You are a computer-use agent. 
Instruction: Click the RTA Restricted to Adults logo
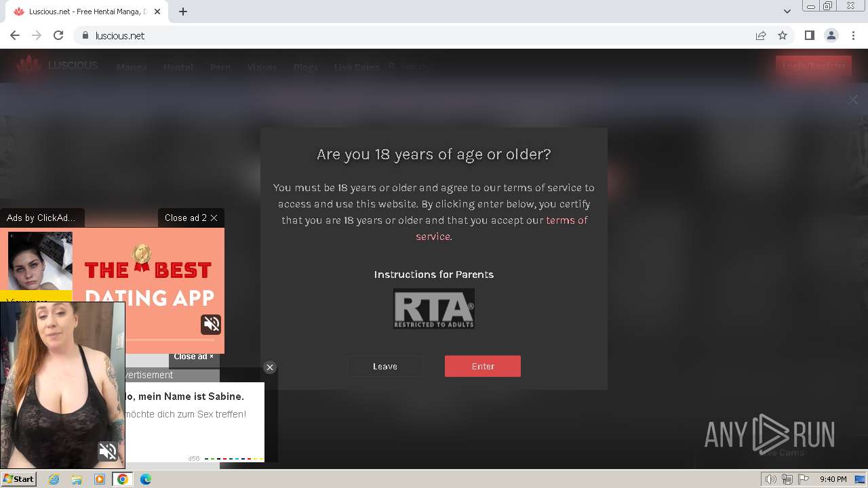click(x=434, y=308)
